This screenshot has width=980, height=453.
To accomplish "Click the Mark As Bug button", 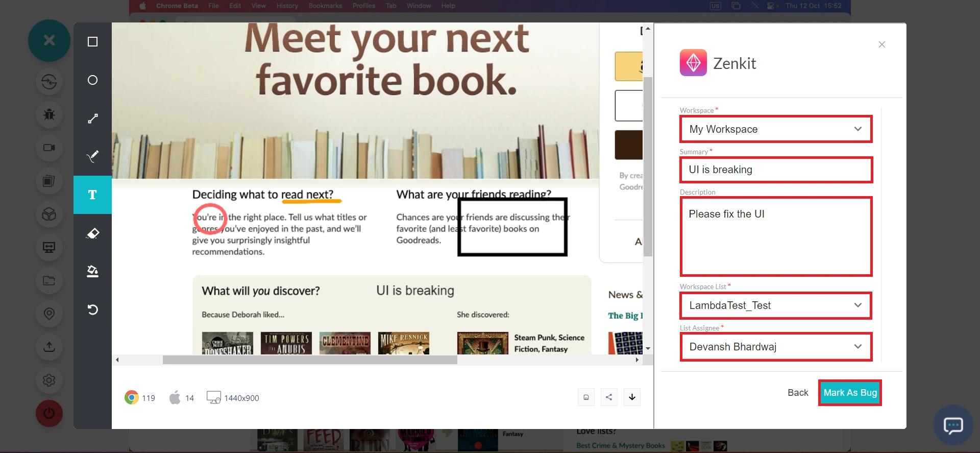I will tap(850, 393).
